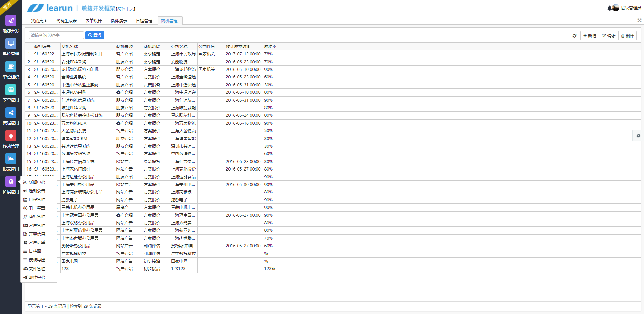This screenshot has height=314, width=644.
Task: Open the 单位组织 sidebar icon
Action: coord(11,67)
